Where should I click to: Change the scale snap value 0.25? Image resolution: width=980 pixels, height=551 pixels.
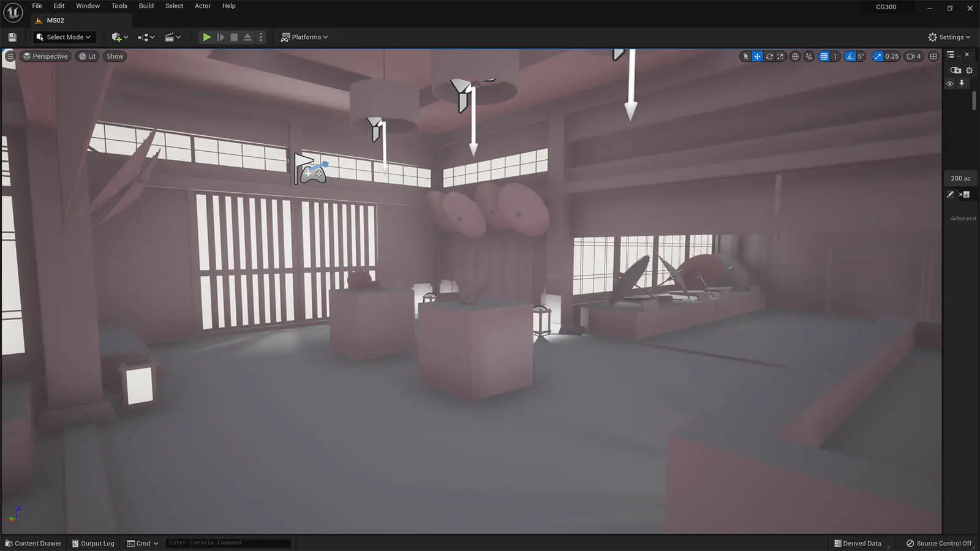892,56
